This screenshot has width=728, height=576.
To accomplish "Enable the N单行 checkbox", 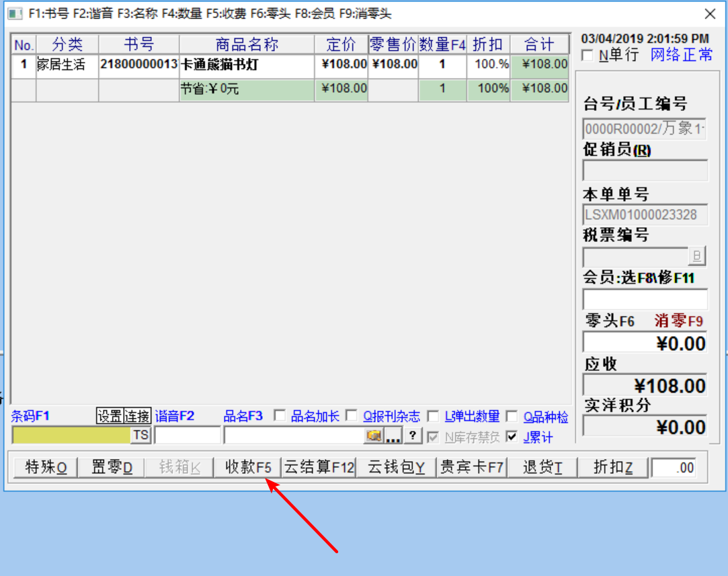I will coord(588,56).
